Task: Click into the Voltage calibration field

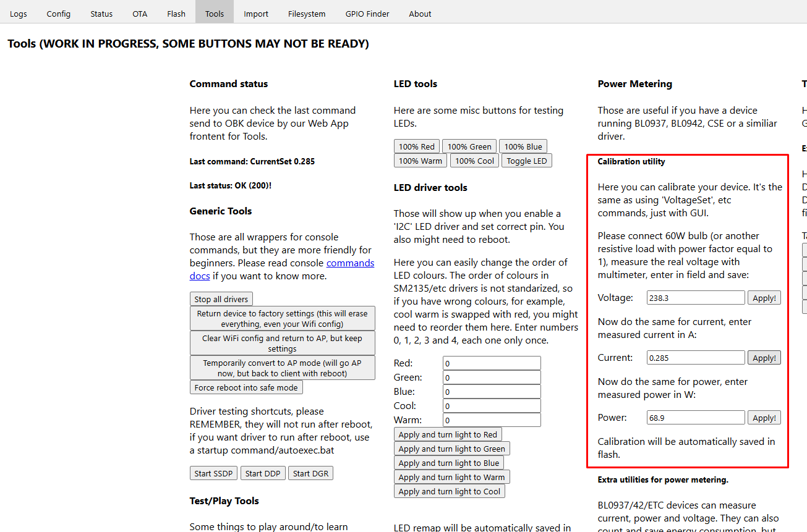Action: pyautogui.click(x=696, y=298)
